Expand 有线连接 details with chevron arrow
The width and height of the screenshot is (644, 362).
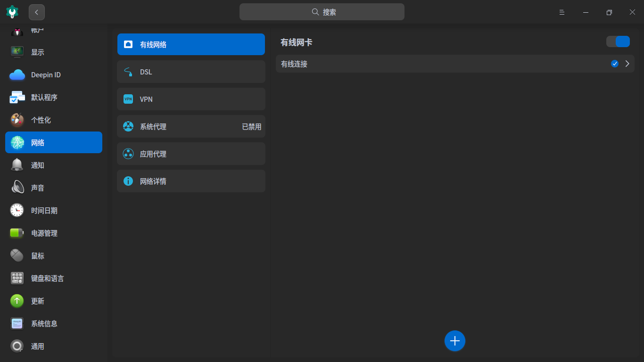(x=627, y=64)
